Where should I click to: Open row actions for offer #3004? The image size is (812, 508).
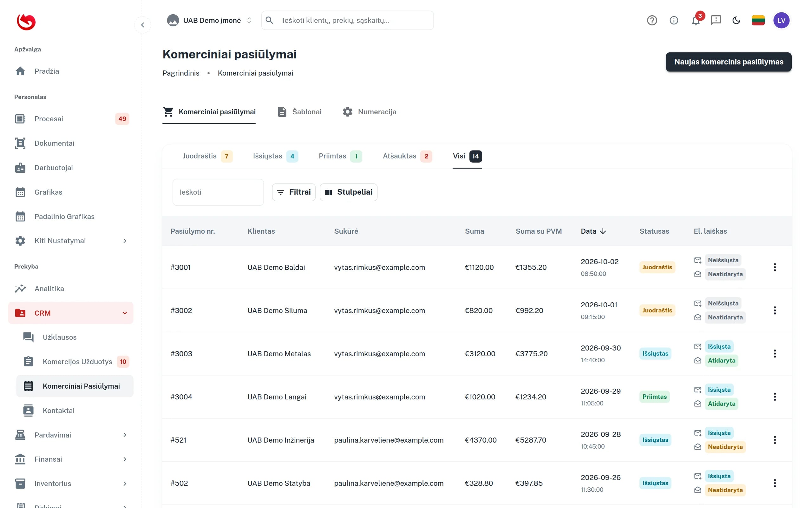click(x=775, y=397)
